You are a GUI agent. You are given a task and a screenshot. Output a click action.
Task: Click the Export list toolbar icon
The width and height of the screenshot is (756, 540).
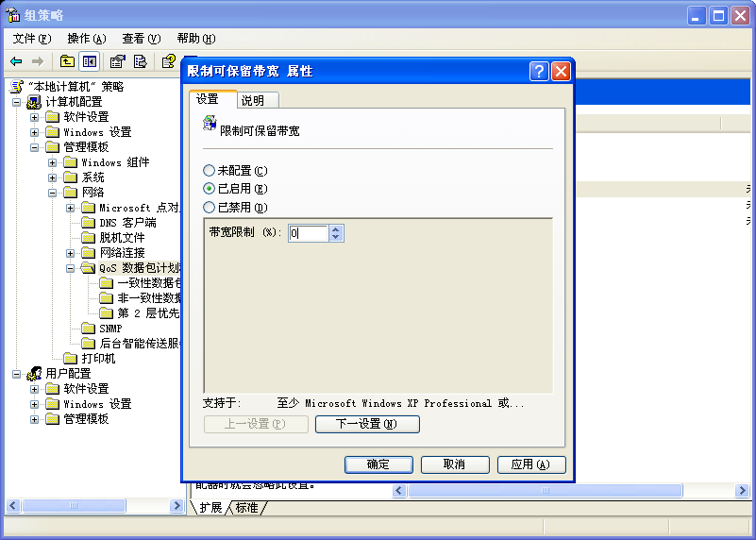pos(140,61)
